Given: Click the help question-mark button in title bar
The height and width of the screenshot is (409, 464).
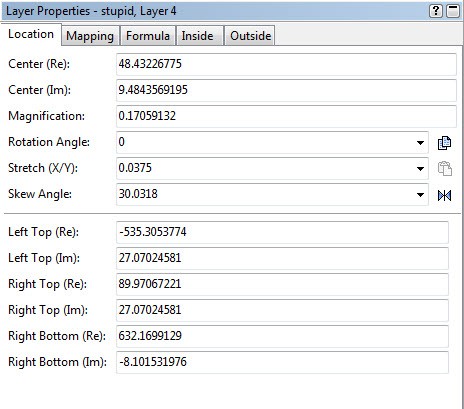Looking at the screenshot, I should pyautogui.click(x=436, y=11).
